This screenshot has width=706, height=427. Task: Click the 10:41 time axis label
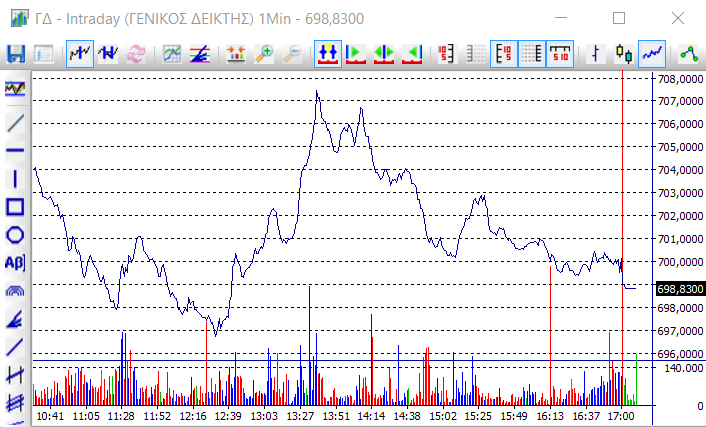[x=50, y=416]
